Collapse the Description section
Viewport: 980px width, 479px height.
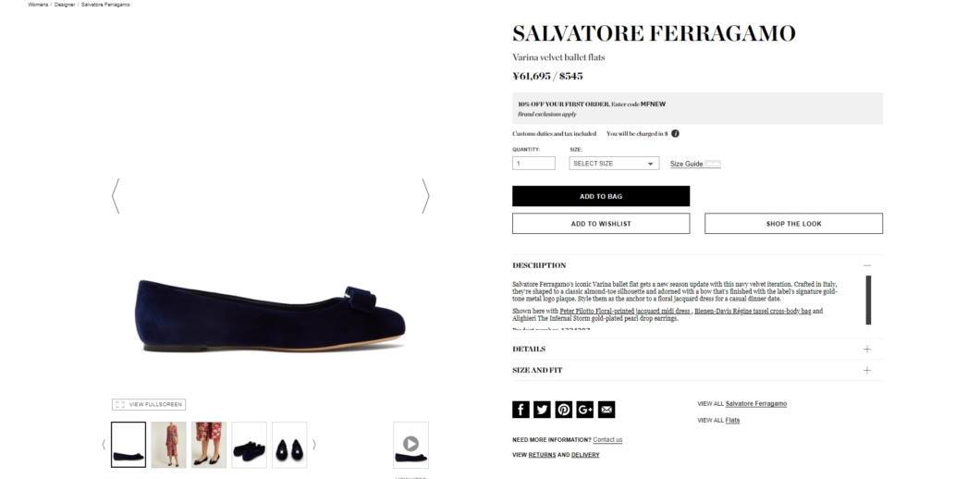coord(867,265)
